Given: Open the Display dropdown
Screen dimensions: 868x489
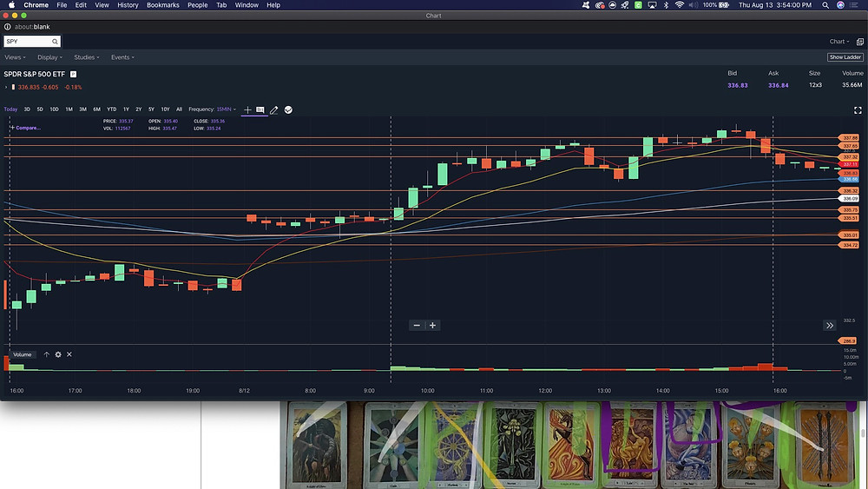Looking at the screenshot, I should [x=49, y=57].
